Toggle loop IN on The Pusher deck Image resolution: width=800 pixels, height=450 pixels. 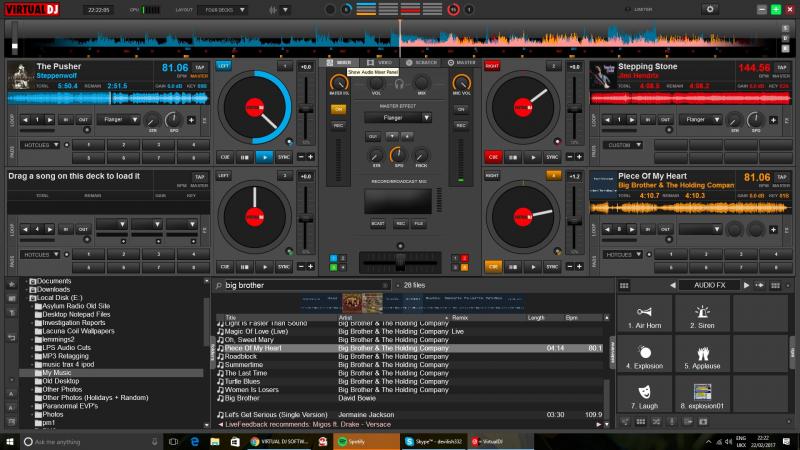tap(66, 120)
